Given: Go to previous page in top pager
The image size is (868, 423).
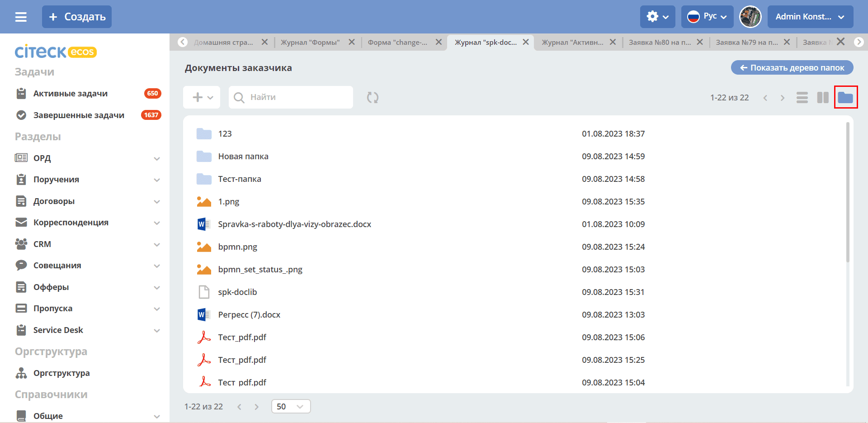Looking at the screenshot, I should click(765, 98).
